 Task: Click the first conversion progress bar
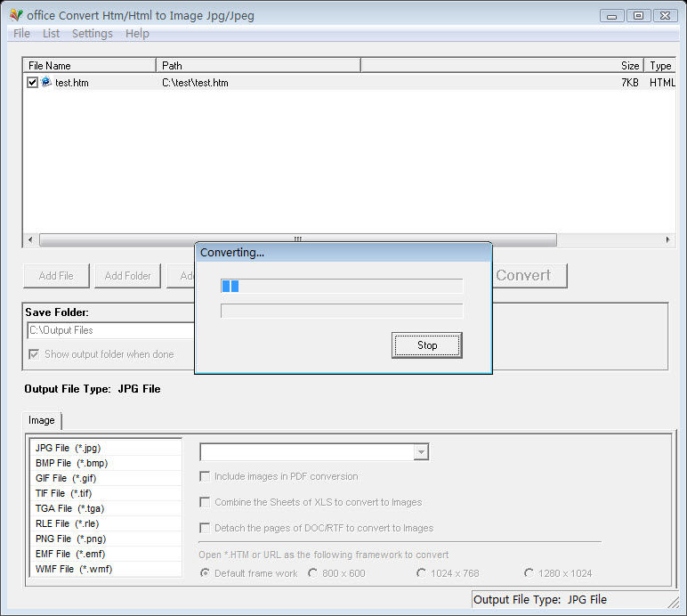point(342,286)
